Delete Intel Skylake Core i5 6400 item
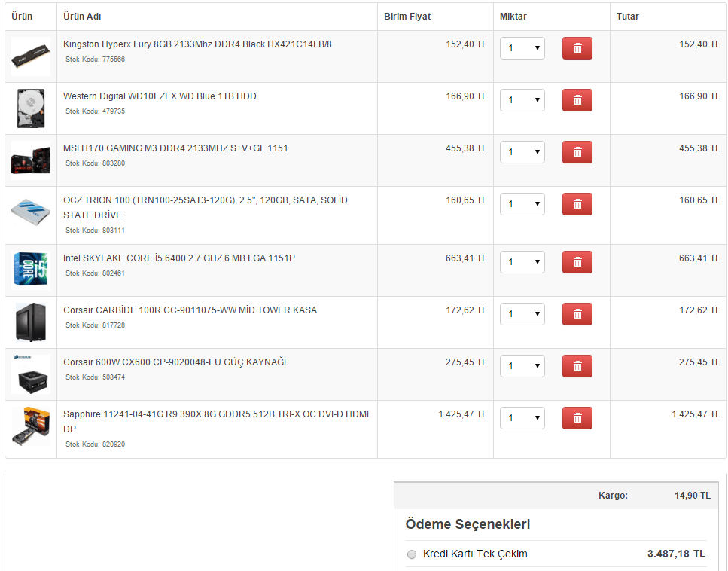This screenshot has height=571, width=728. [577, 262]
